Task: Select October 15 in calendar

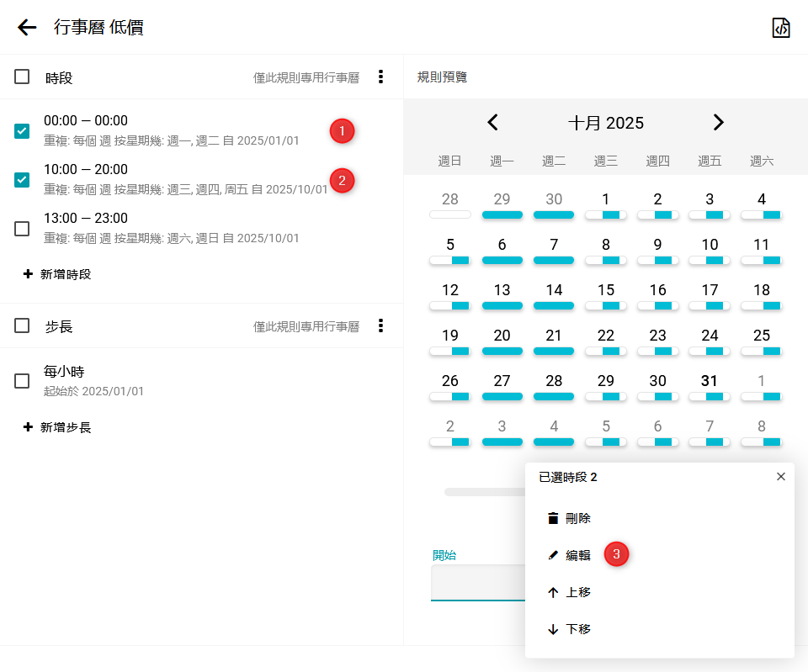Action: 606,291
